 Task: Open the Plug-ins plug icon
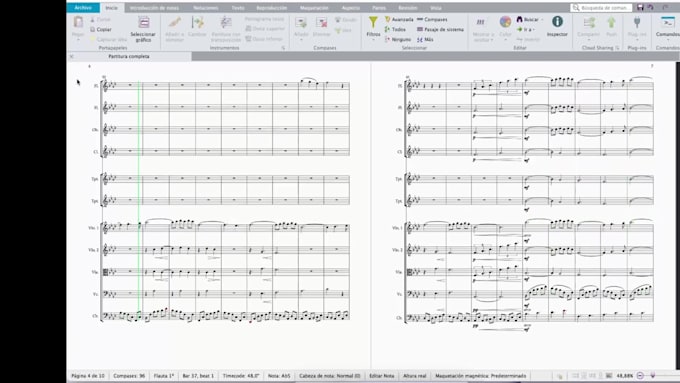637,23
